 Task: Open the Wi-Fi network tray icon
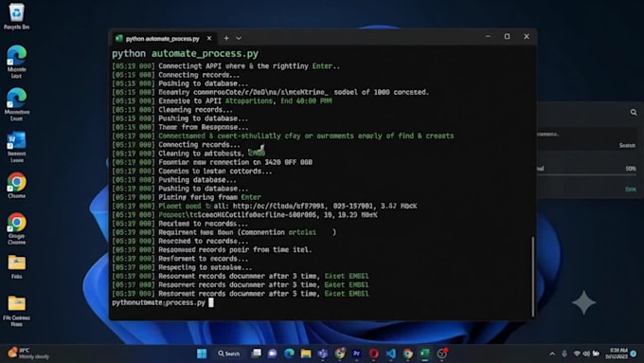[577, 354]
